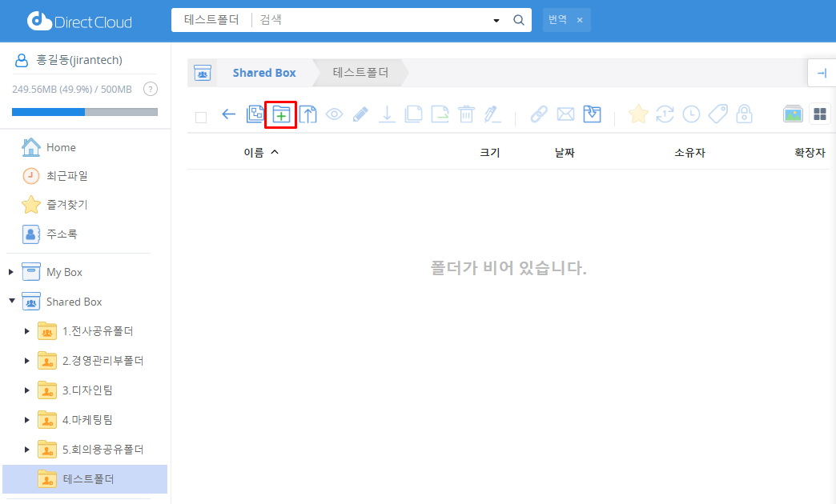Screen dimensions: 836x504
Task: Check the select-all checkbox in toolbar
Action: [x=201, y=117]
